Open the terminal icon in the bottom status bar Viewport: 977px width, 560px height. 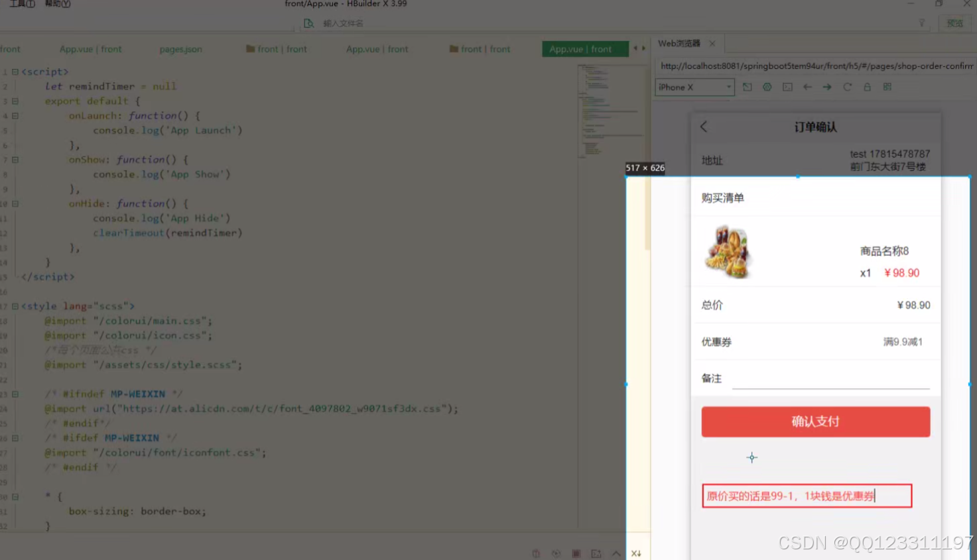coord(596,553)
